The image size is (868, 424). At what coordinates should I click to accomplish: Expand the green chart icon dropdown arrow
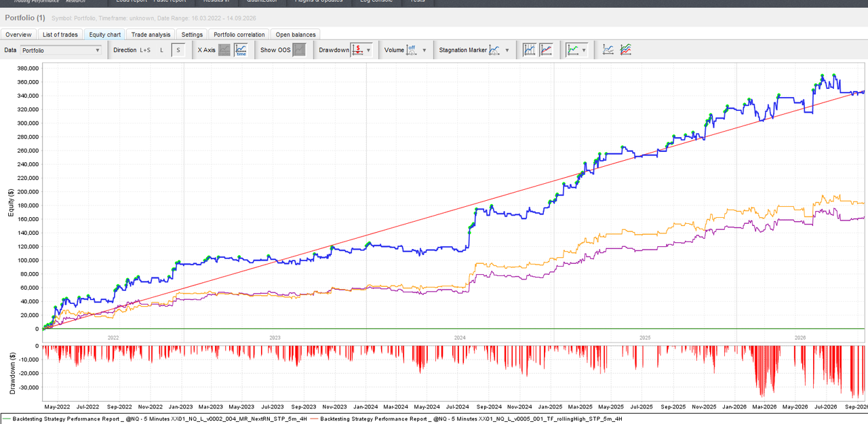(x=584, y=50)
